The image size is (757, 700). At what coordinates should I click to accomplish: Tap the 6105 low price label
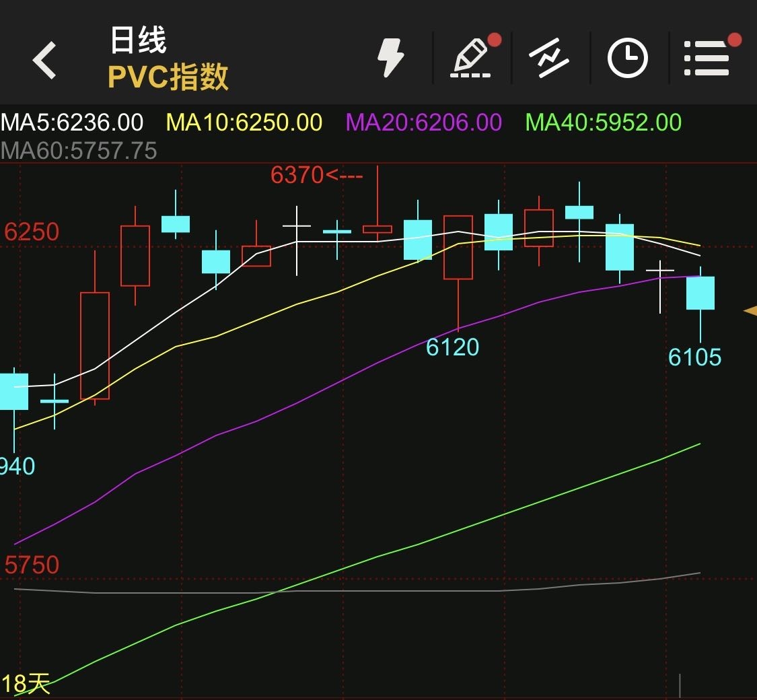click(x=694, y=357)
